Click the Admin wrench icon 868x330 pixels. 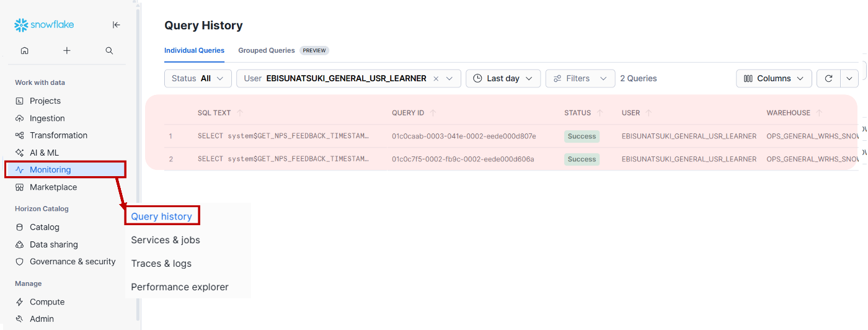pos(19,319)
